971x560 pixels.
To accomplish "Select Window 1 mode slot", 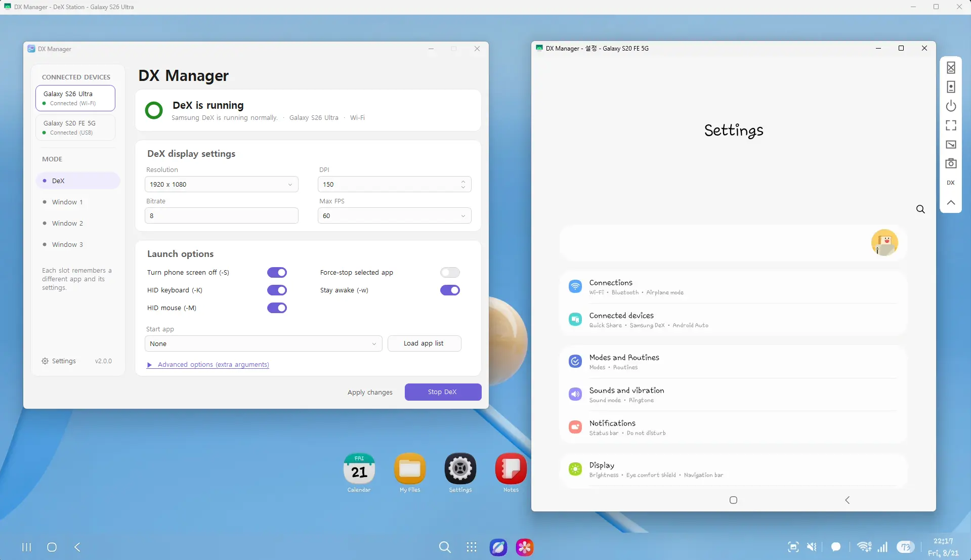I will tap(78, 202).
